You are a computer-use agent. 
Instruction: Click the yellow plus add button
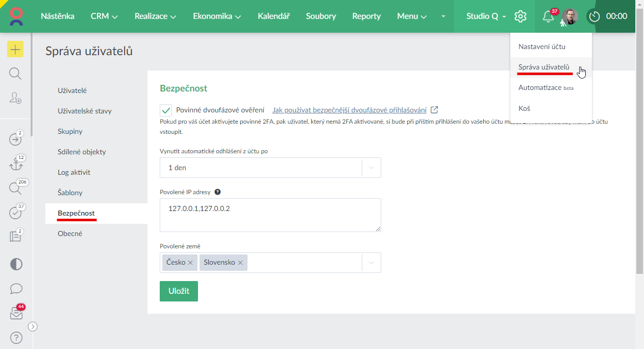pos(15,50)
